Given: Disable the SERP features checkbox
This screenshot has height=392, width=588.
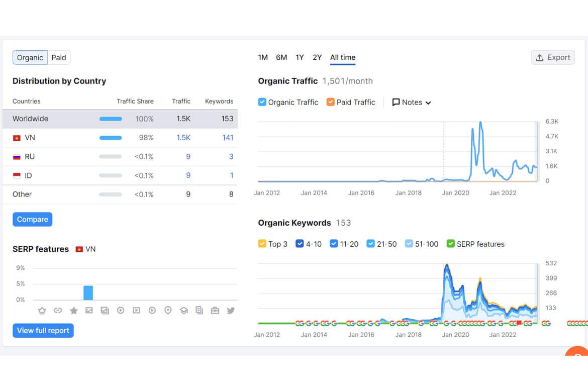Looking at the screenshot, I should pos(451,244).
